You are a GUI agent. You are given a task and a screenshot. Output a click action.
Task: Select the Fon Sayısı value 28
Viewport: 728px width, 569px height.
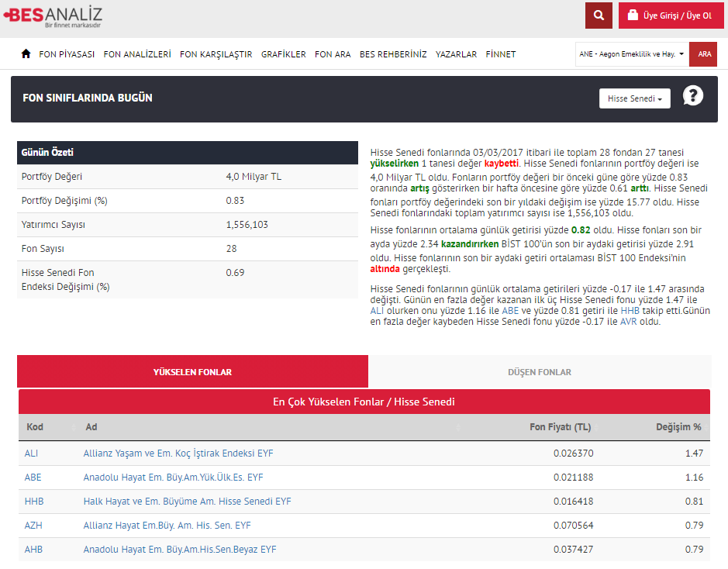click(231, 249)
